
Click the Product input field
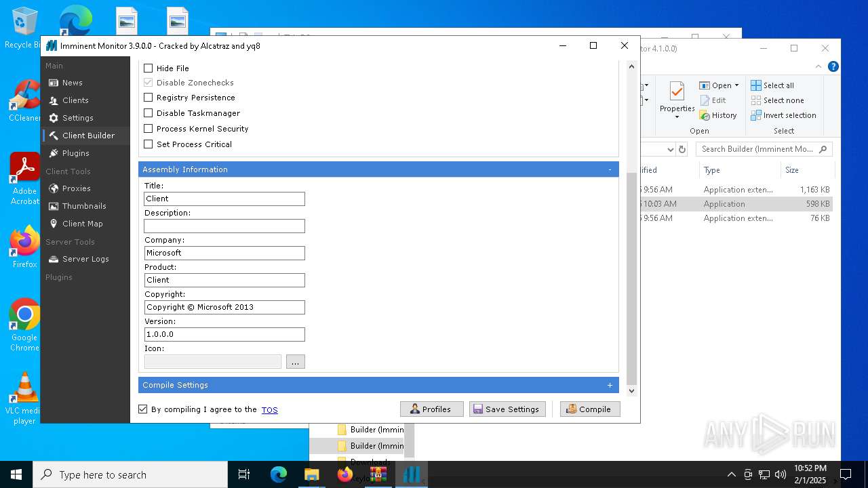[224, 280]
